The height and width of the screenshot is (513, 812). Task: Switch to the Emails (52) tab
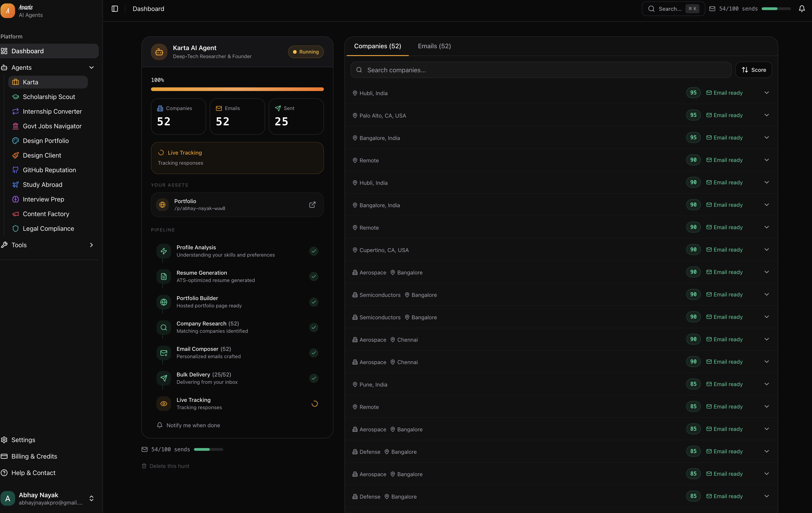[434, 46]
